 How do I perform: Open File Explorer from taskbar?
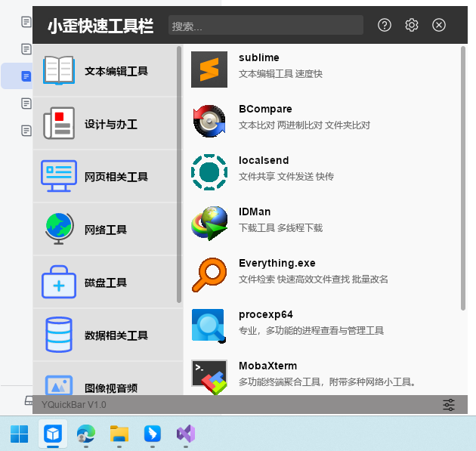[x=119, y=434]
